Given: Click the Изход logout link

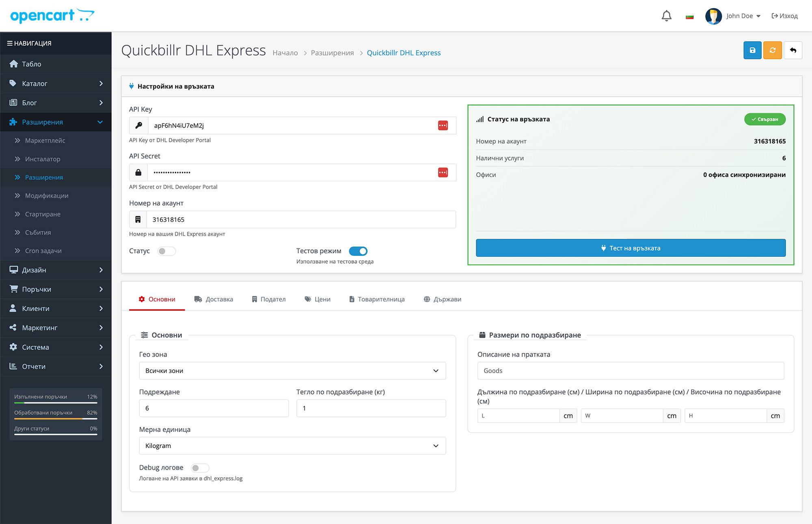Looking at the screenshot, I should (x=784, y=16).
